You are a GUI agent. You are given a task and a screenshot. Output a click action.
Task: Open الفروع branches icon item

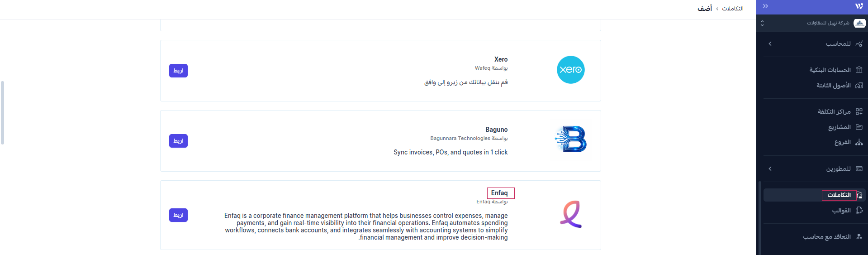(x=859, y=142)
